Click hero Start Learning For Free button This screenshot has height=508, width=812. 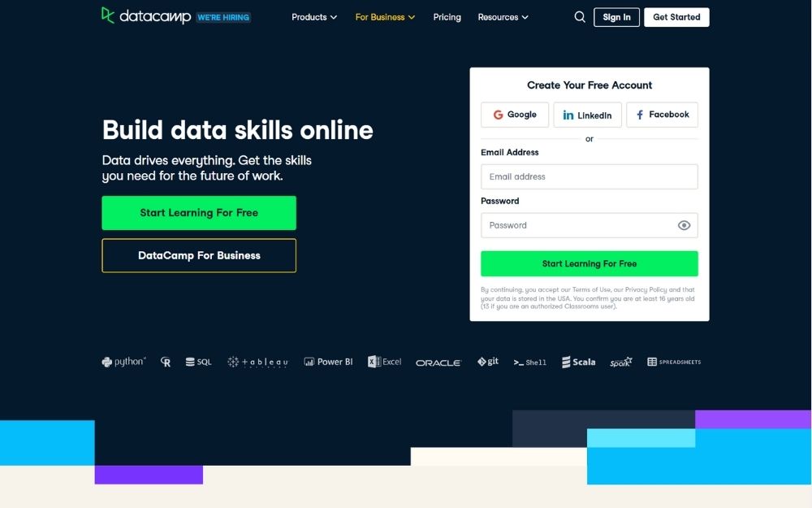click(199, 212)
